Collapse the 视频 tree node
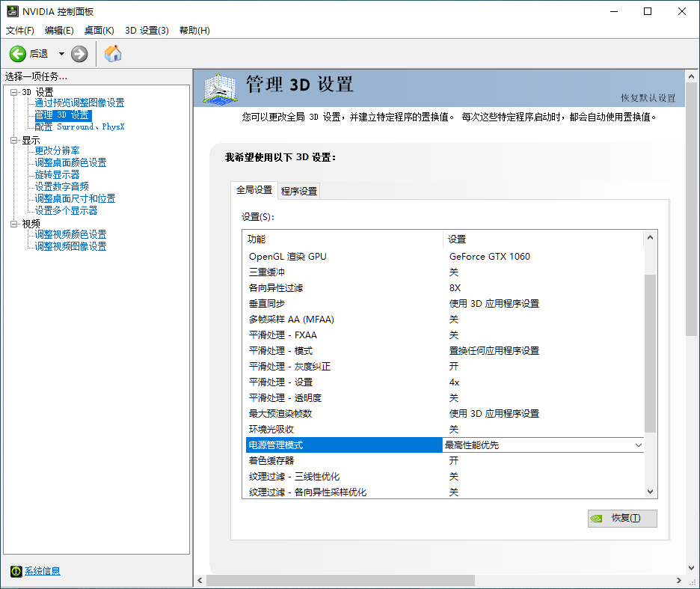The width and height of the screenshot is (700, 589). pos(14,224)
